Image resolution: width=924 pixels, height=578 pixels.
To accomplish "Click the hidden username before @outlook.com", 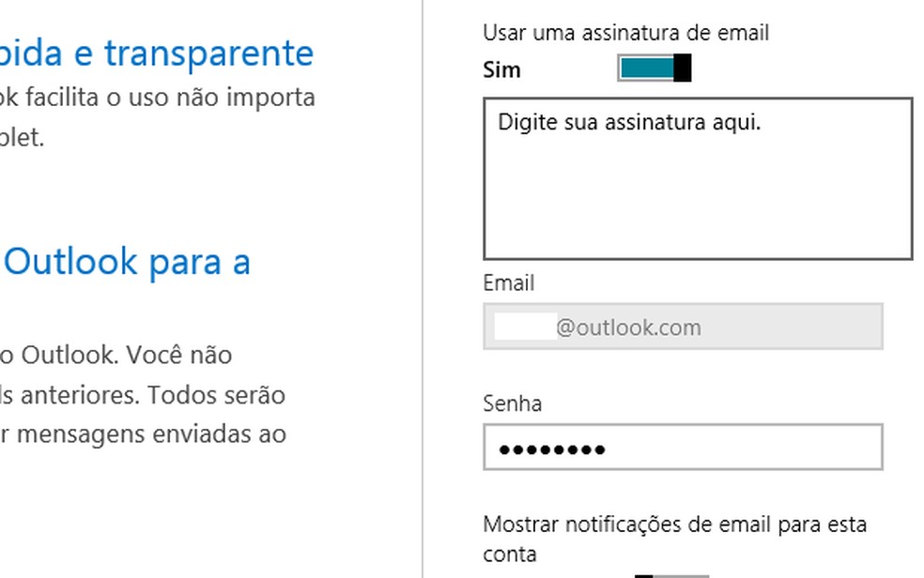I will click(525, 327).
